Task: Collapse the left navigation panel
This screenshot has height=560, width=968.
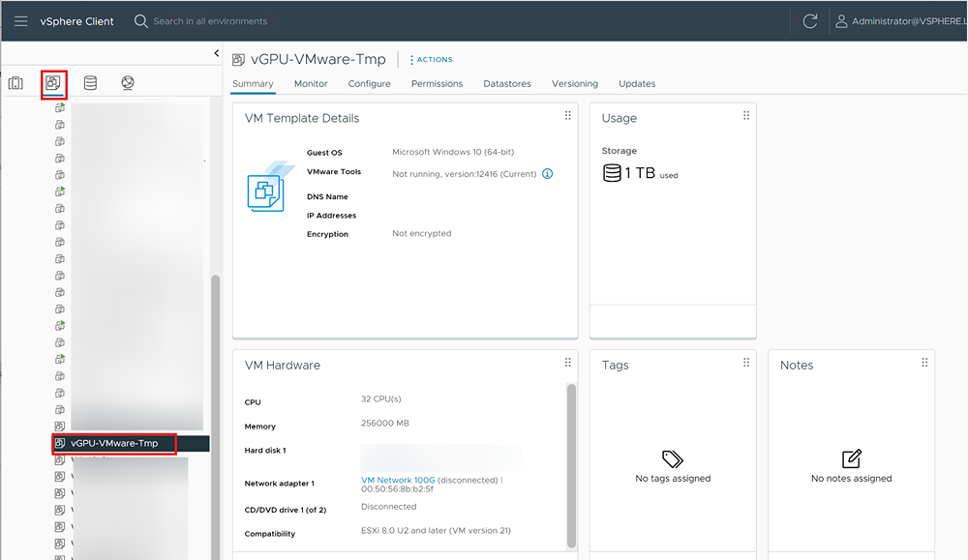Action: pyautogui.click(x=216, y=53)
